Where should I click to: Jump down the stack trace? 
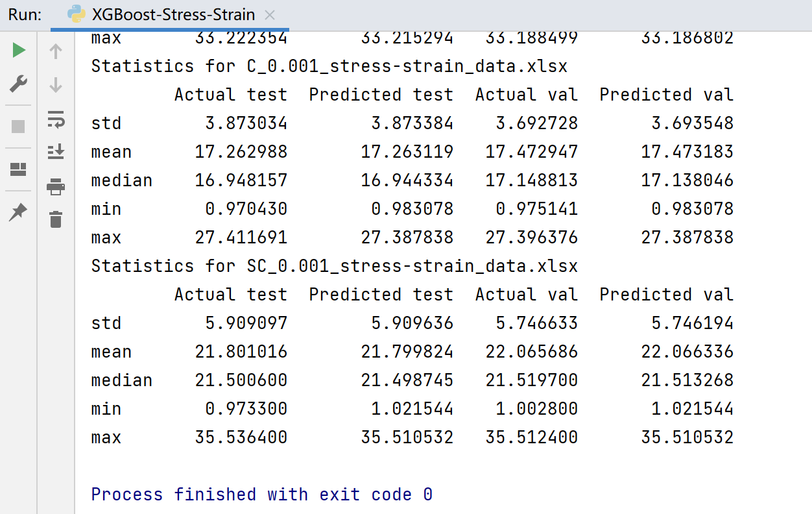pyautogui.click(x=55, y=84)
